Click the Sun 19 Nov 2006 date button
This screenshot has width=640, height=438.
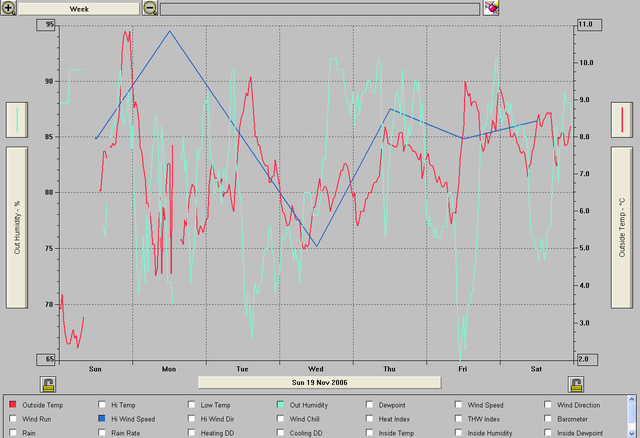[x=319, y=382]
